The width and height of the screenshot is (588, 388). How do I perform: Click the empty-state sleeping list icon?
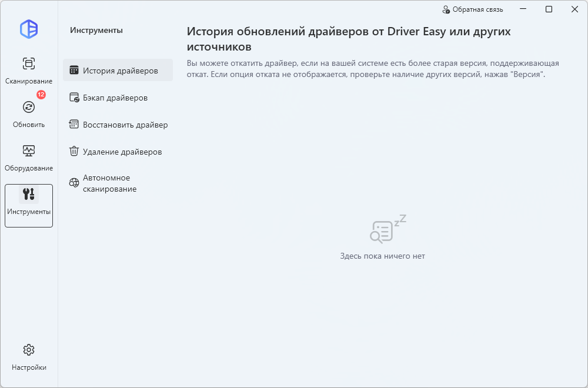click(387, 229)
